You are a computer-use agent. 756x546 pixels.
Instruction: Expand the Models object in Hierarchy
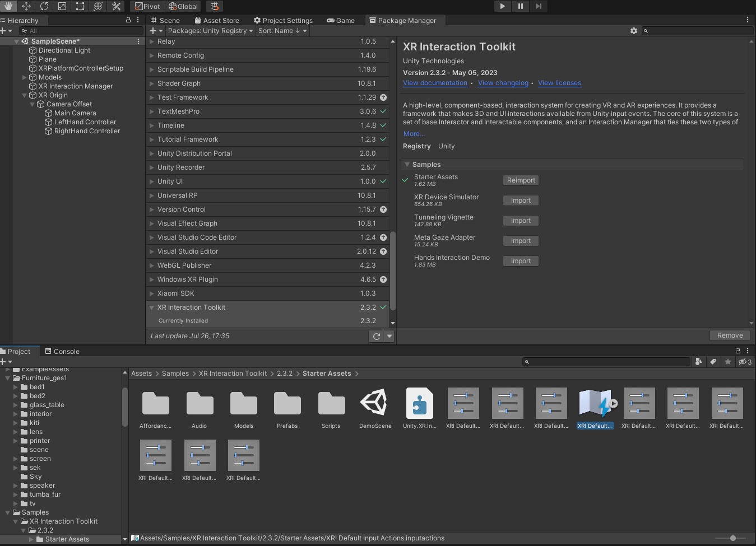click(x=24, y=77)
